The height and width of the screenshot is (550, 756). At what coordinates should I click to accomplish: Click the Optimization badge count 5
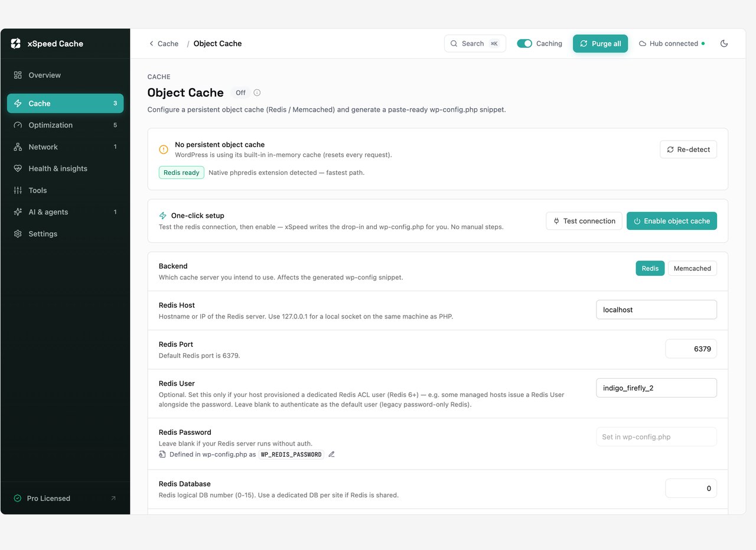tap(115, 125)
